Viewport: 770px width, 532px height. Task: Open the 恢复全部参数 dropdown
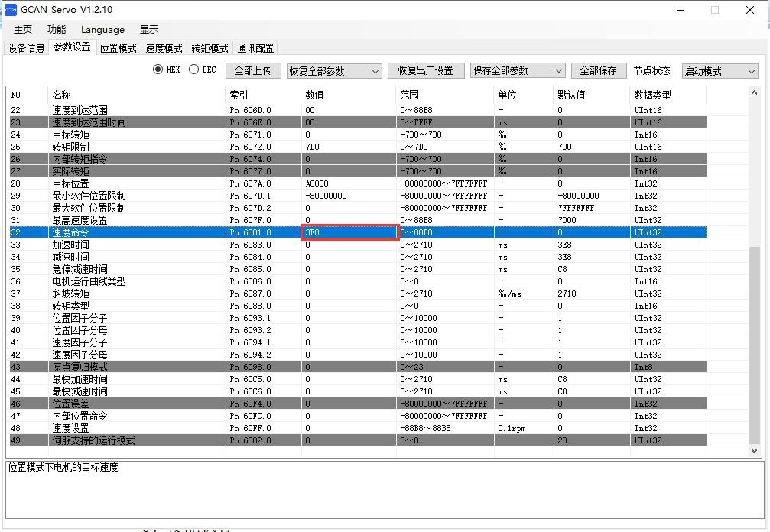point(333,71)
